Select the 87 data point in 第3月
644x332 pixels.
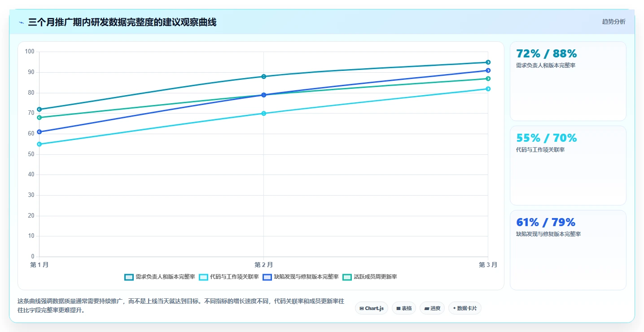click(488, 79)
